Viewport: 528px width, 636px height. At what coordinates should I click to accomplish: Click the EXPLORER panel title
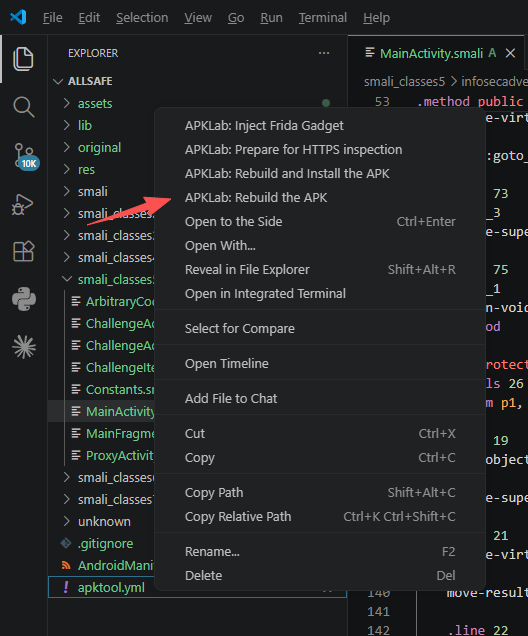pyautogui.click(x=93, y=53)
